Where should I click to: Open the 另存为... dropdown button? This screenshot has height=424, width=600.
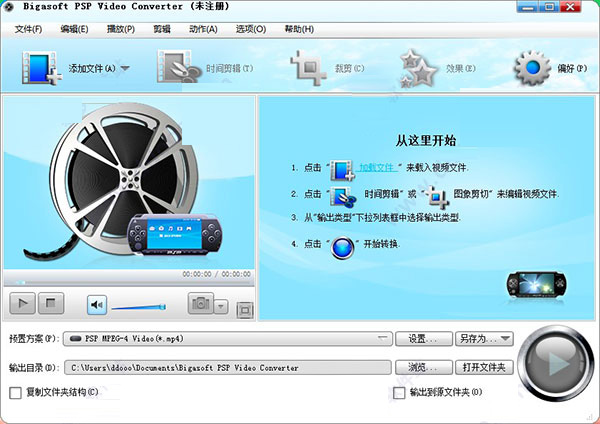pyautogui.click(x=484, y=339)
